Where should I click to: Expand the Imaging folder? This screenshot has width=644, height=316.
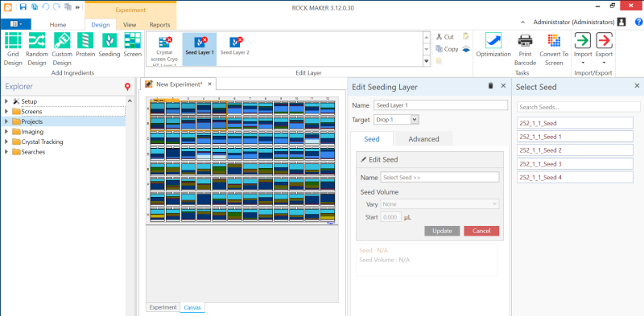point(6,132)
